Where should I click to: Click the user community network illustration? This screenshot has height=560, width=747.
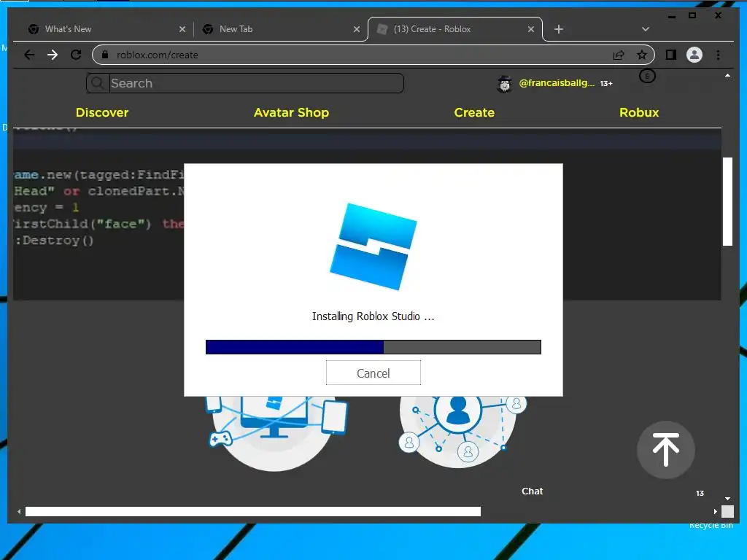(x=461, y=432)
